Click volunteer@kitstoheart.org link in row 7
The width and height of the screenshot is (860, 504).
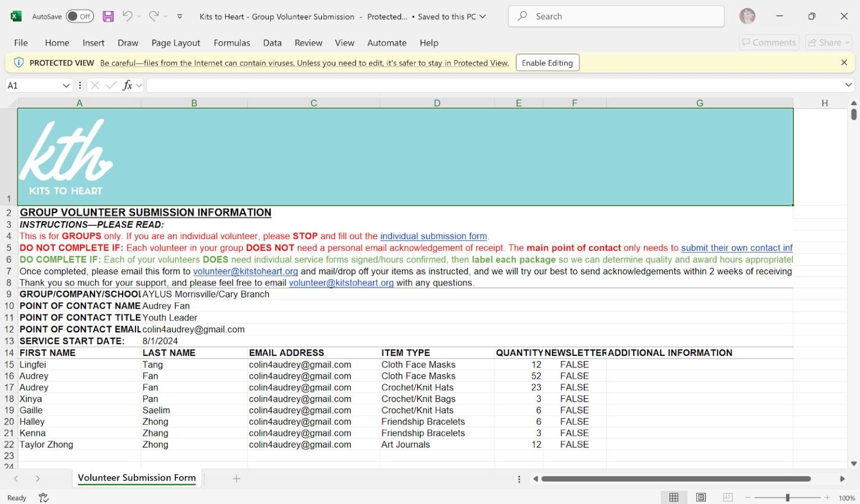pos(245,271)
